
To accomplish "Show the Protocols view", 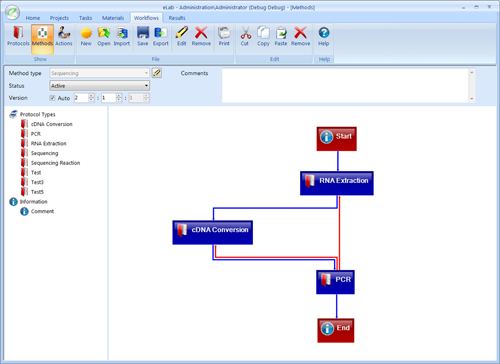I will [18, 37].
